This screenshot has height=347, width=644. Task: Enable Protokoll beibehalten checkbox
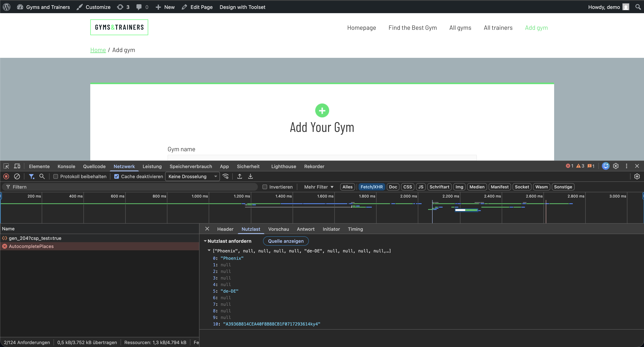click(56, 176)
